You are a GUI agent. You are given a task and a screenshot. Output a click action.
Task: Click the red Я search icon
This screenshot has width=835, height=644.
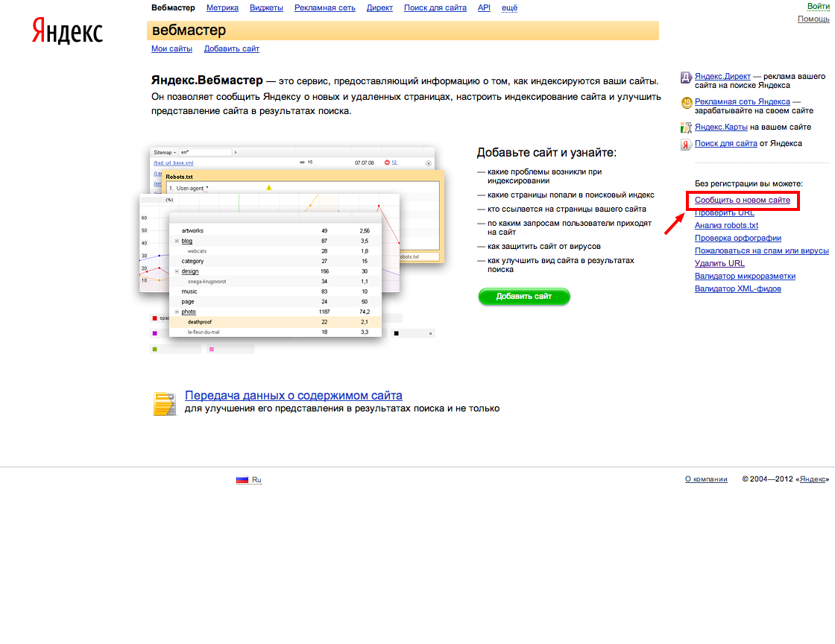click(x=686, y=145)
